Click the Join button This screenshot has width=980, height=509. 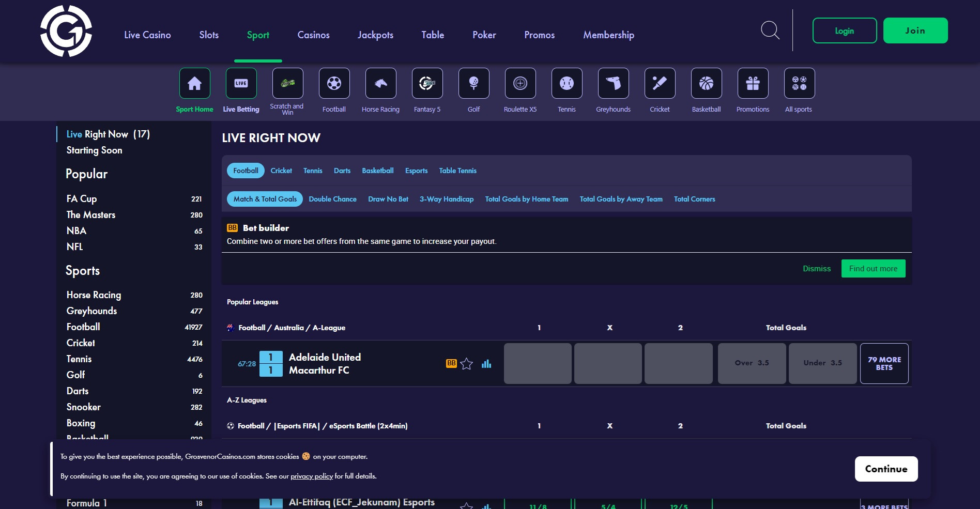pos(915,30)
